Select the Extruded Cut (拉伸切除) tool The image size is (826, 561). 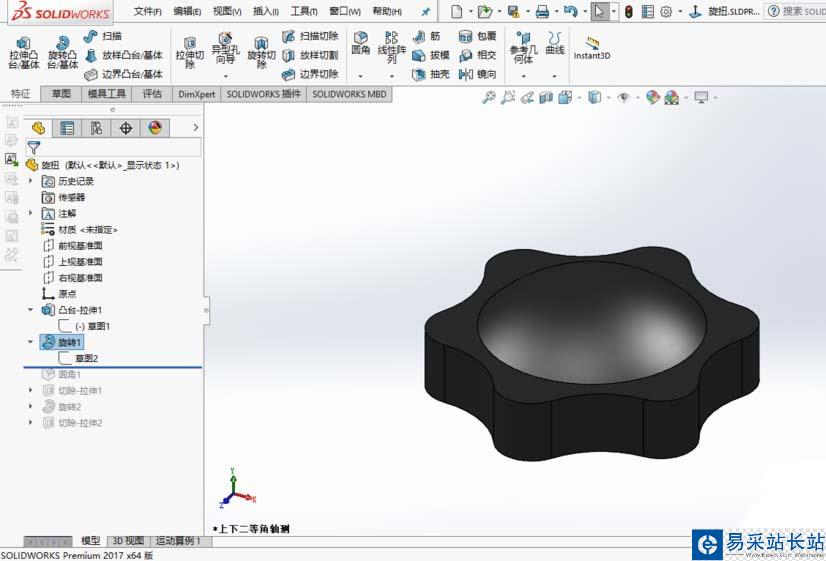tap(190, 52)
